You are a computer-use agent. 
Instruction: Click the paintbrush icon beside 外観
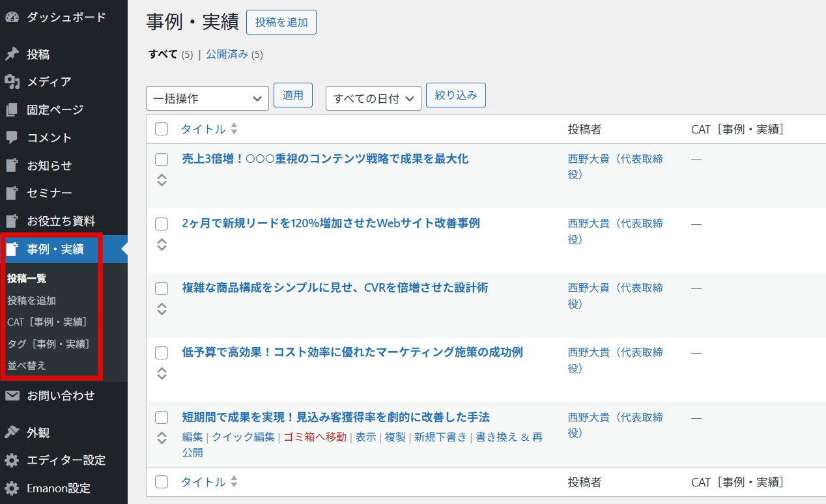tap(12, 432)
